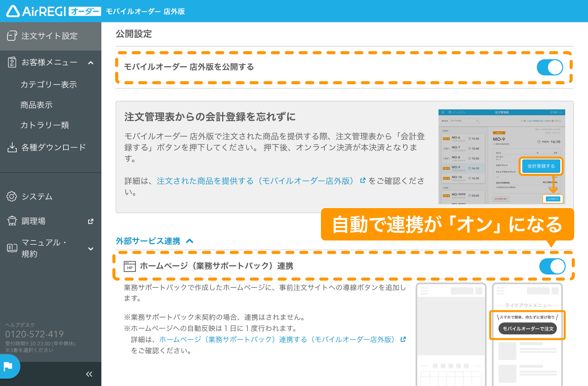Toggle ホームページ連携 switch
Screen dimensions: 588x386
(x=552, y=266)
